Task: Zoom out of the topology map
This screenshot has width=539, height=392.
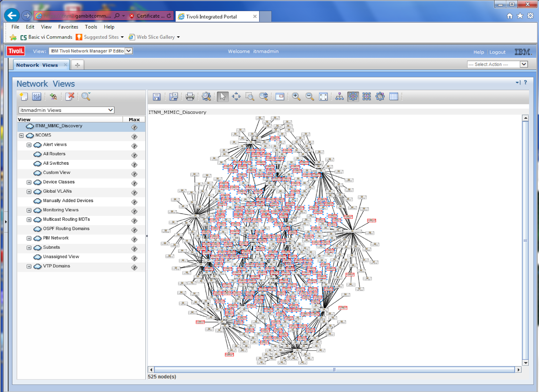Action: pos(310,97)
